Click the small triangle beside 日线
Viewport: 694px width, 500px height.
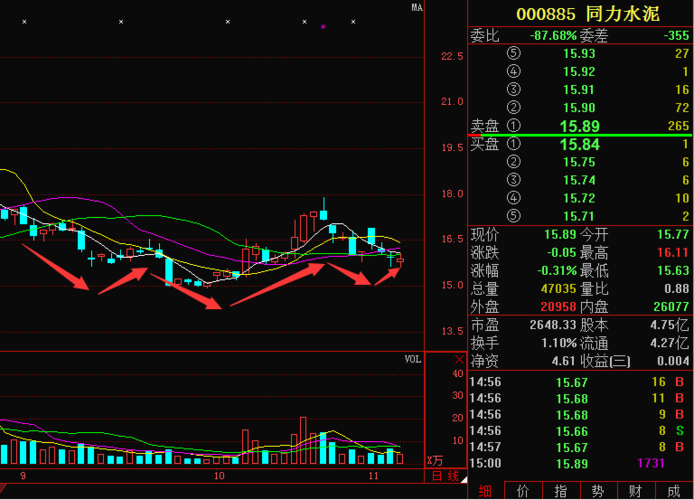(463, 480)
